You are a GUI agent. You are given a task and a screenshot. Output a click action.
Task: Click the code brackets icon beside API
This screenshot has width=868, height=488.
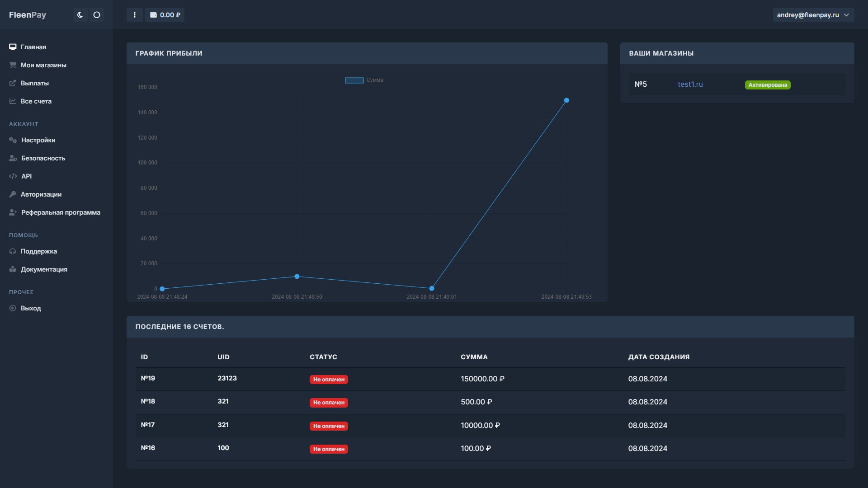(13, 176)
